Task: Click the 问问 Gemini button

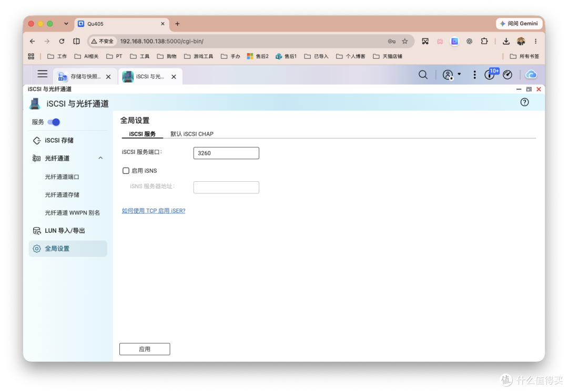Action: pos(519,24)
